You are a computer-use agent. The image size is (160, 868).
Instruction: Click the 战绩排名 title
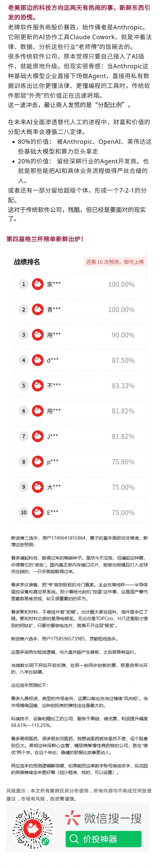point(26,262)
